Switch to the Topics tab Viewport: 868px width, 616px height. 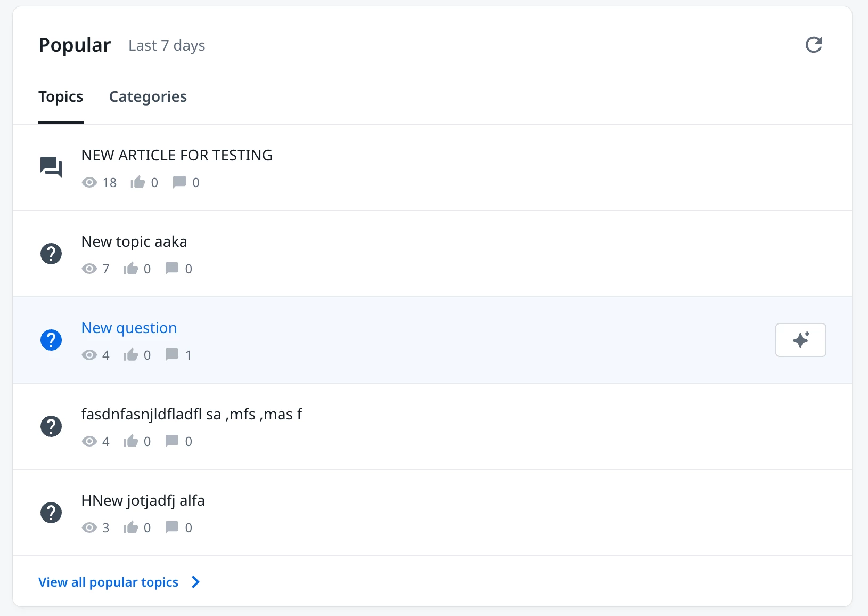click(x=61, y=97)
